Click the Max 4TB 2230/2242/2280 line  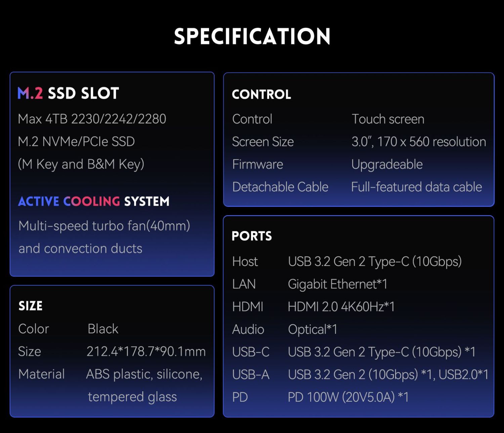tap(92, 119)
